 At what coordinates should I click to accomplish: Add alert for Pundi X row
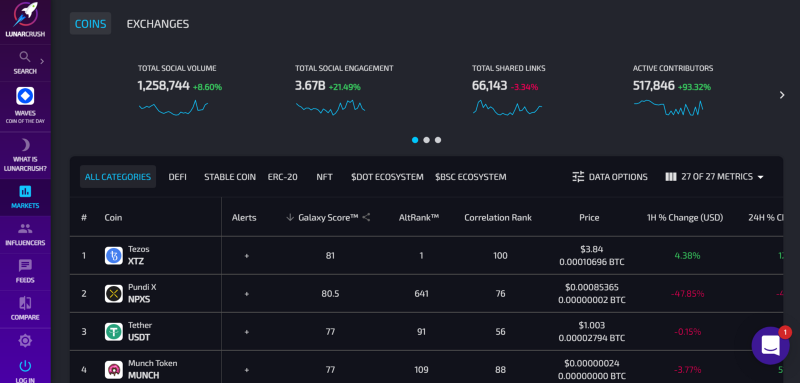tap(246, 294)
